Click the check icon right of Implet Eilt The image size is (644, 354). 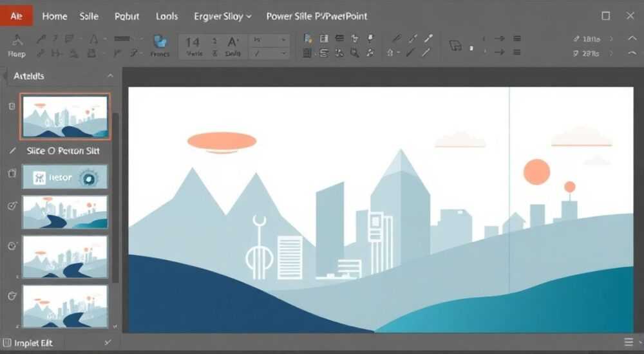coord(108,342)
